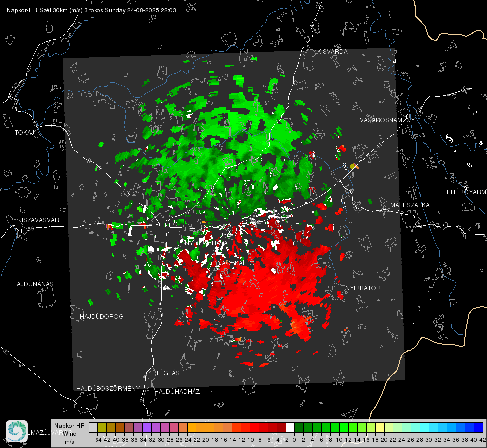
Task: Click the legend value label 42
Action: pos(482,440)
